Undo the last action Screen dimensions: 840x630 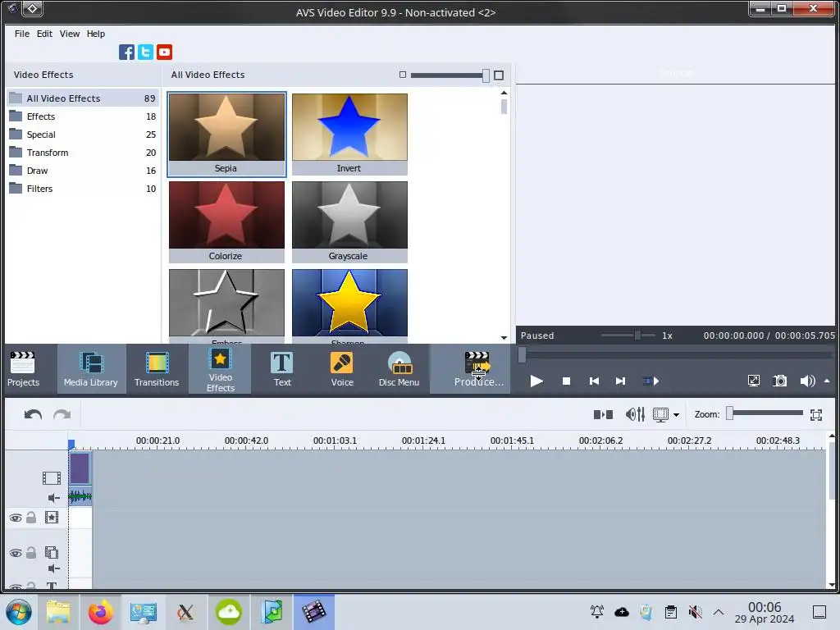[33, 414]
